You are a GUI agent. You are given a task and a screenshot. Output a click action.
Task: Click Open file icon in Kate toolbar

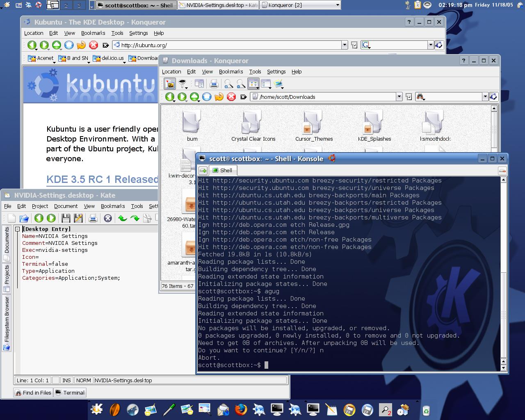click(24, 218)
